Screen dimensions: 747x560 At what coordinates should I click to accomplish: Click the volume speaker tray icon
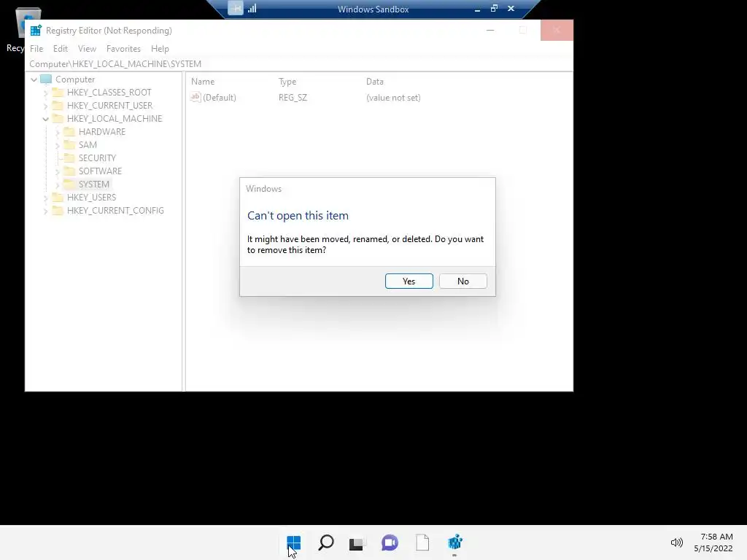[x=676, y=542]
